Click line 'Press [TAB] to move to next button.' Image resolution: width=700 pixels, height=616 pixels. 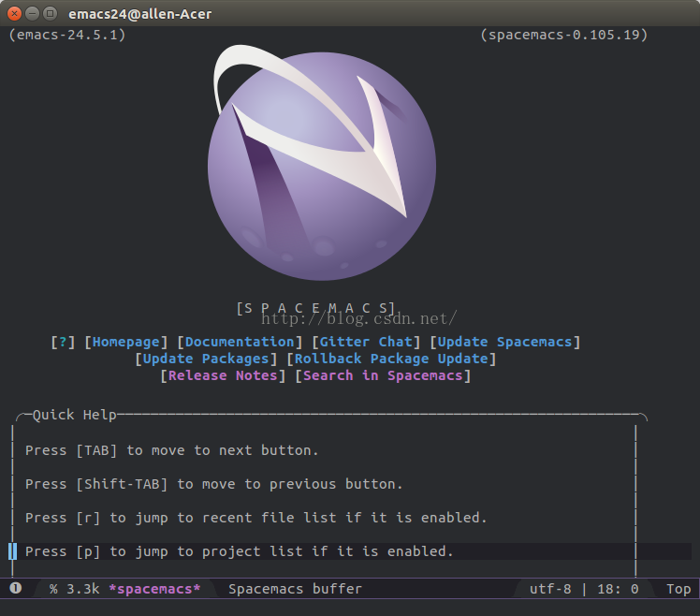point(172,450)
